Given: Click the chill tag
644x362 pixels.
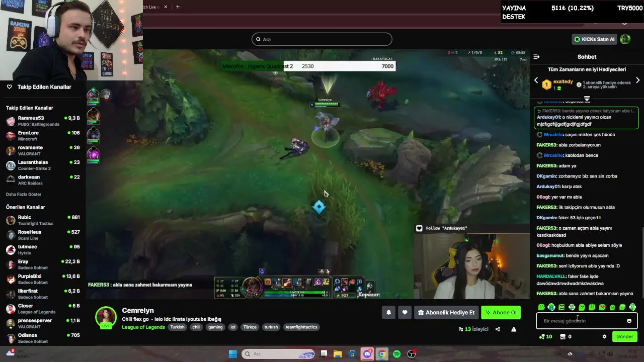Looking at the screenshot, I should (196, 327).
